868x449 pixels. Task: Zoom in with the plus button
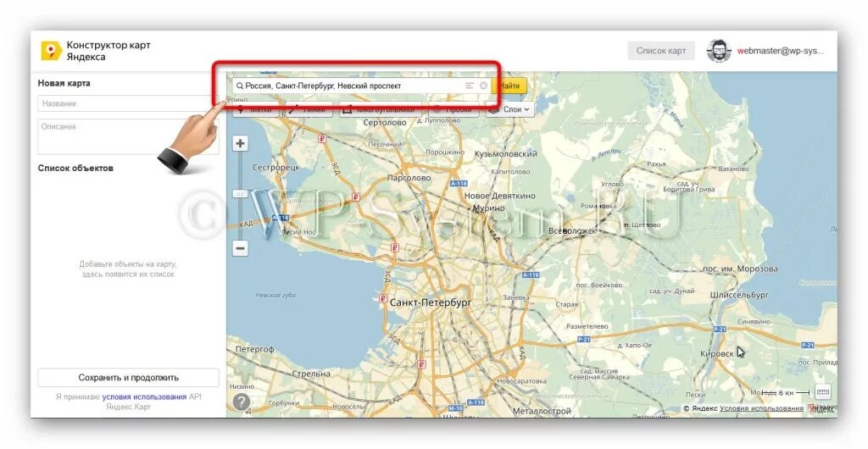pos(240,144)
